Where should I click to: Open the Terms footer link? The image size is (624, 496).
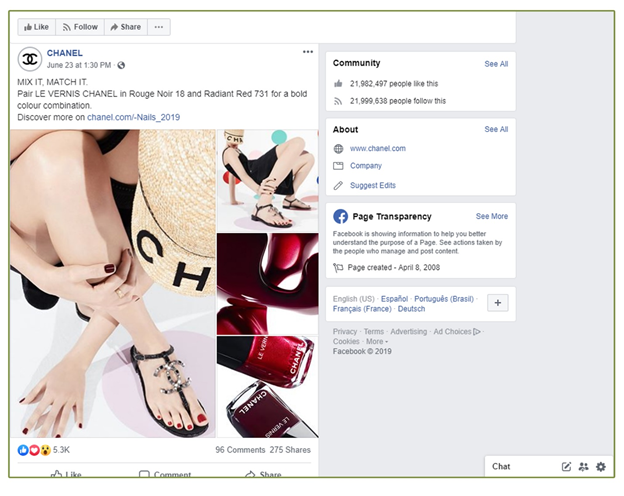tap(374, 332)
